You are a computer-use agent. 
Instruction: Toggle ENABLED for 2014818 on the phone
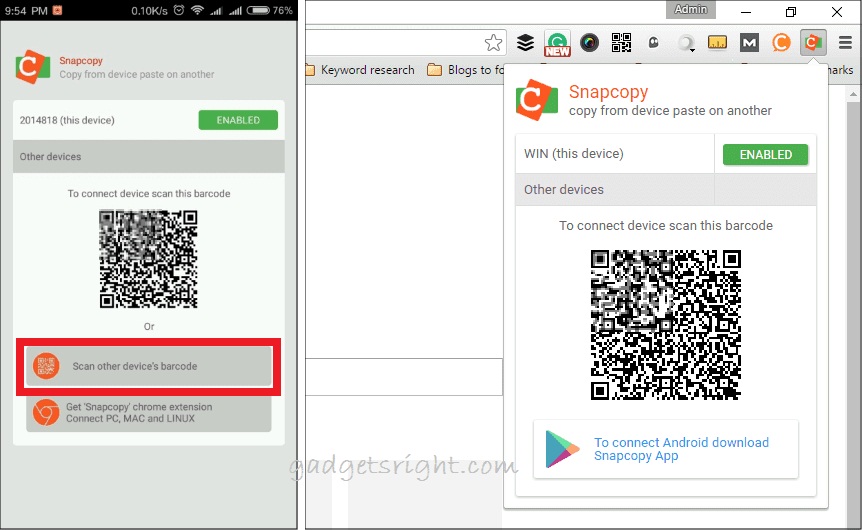(238, 120)
